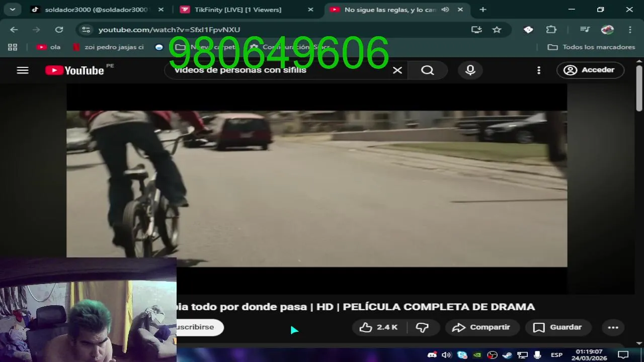The width and height of the screenshot is (644, 362).
Task: Close the soldador3000 tab
Action: coord(161,10)
